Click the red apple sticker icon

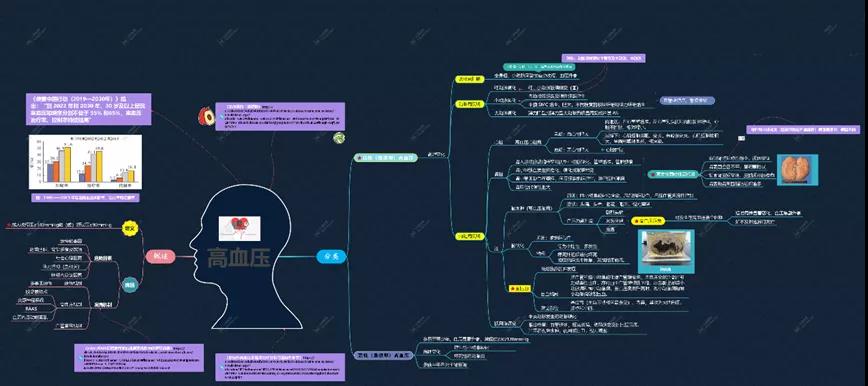[206, 116]
